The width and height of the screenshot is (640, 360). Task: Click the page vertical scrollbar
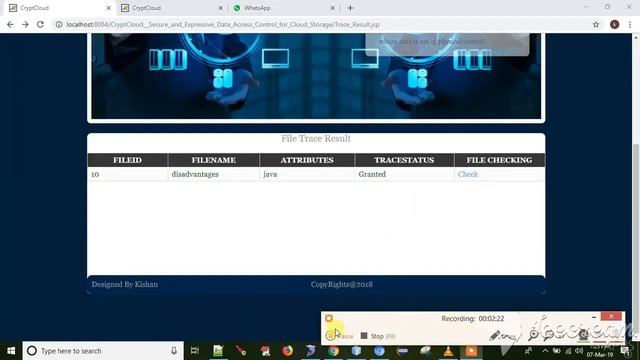pos(636,241)
